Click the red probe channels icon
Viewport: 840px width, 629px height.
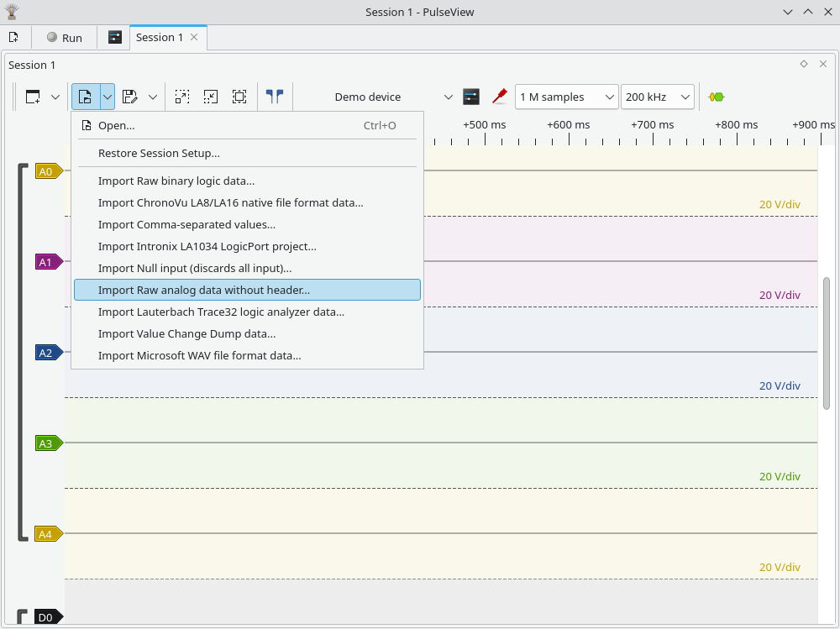pos(499,97)
